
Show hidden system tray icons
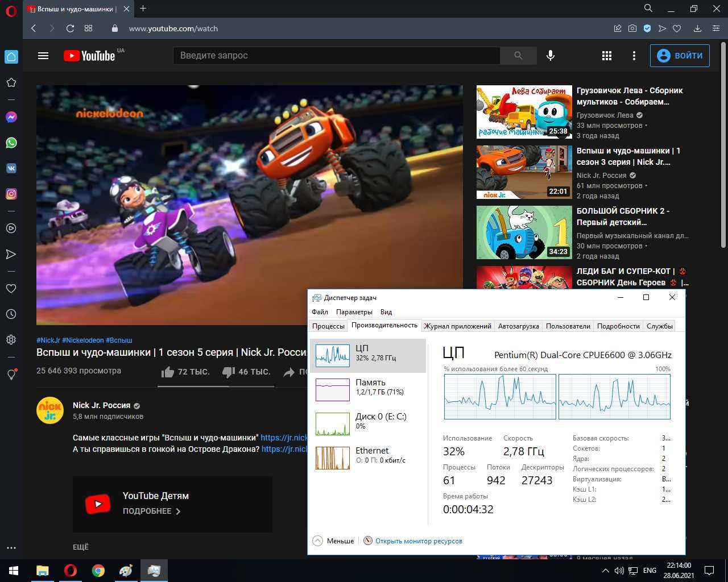pos(605,571)
